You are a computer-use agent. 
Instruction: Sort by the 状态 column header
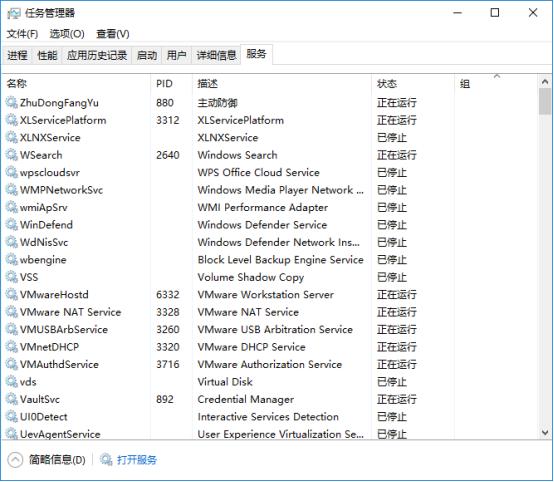[x=413, y=84]
